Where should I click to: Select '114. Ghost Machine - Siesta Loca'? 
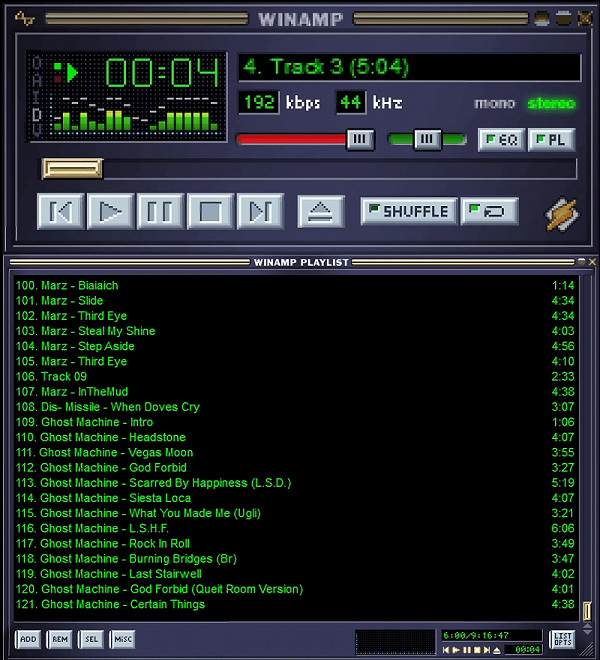point(295,498)
